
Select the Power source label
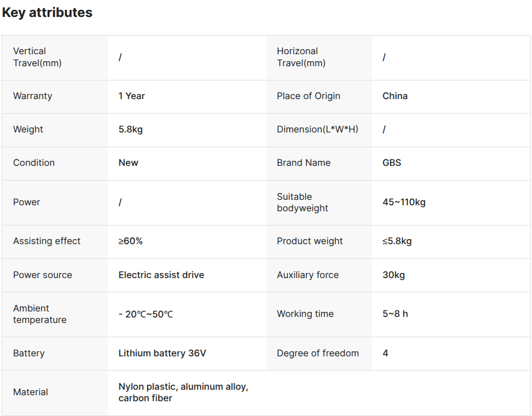tap(42, 275)
